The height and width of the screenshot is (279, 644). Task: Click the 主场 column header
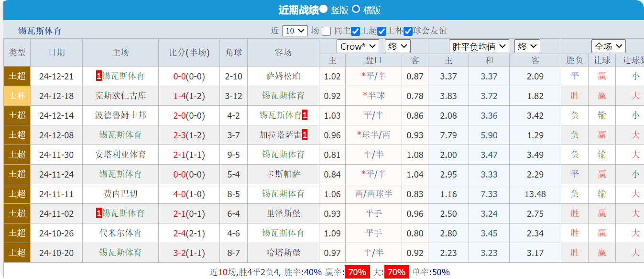coord(120,53)
